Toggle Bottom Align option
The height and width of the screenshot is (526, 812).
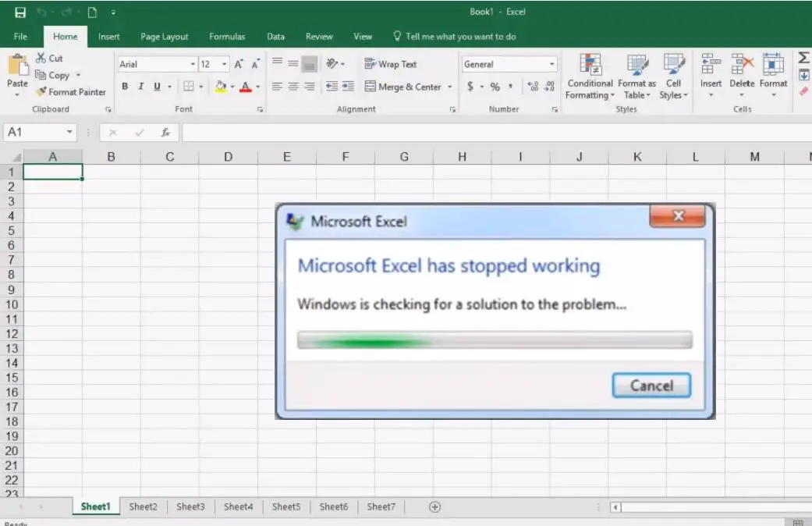(309, 64)
